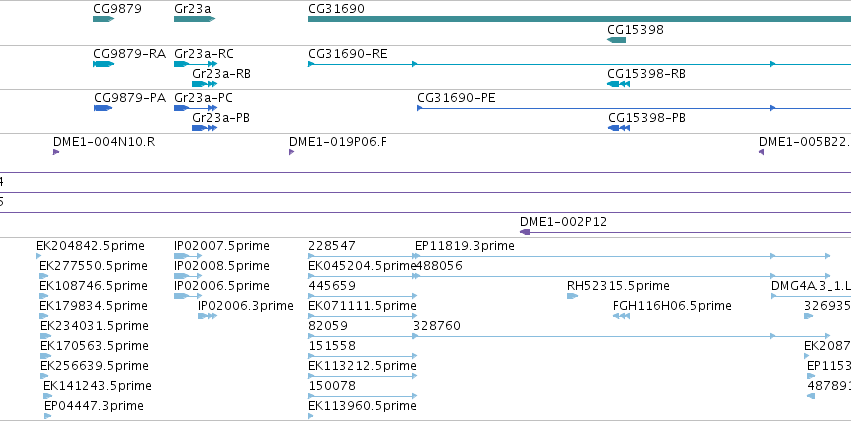
Task: Click the 328760 alignment label
Action: point(437,326)
